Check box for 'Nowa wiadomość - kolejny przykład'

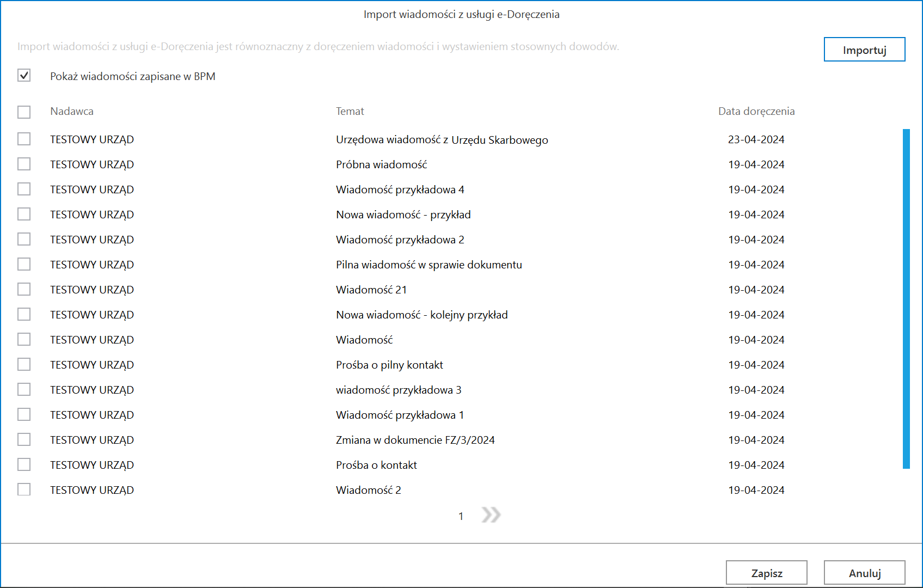24,315
